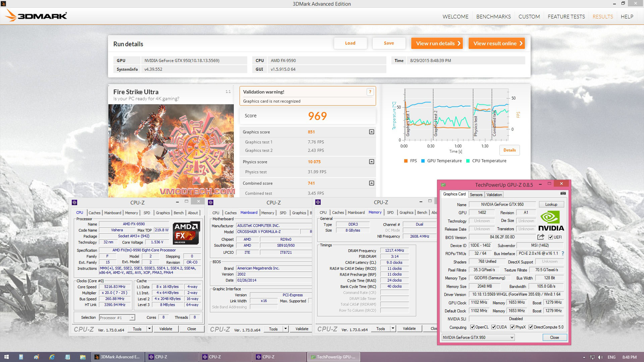Click the validation warning help icon
This screenshot has width=644, height=362.
(370, 92)
